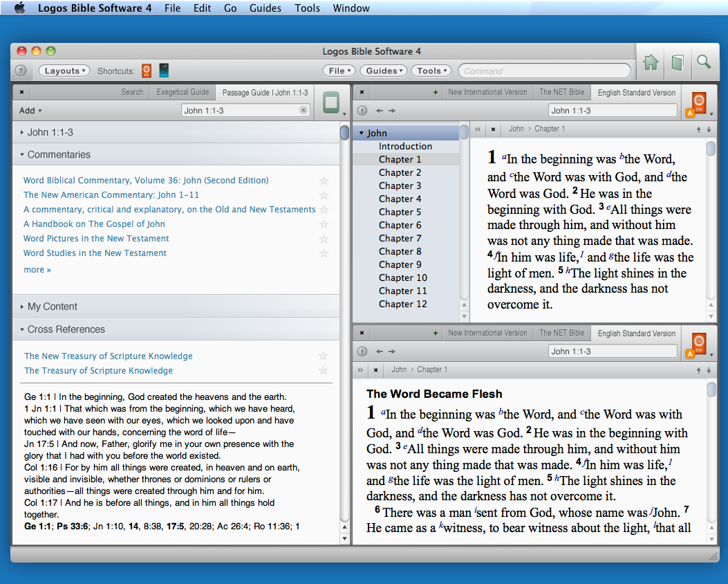Switch to the Search tab
This screenshot has height=584, width=728.
132,92
